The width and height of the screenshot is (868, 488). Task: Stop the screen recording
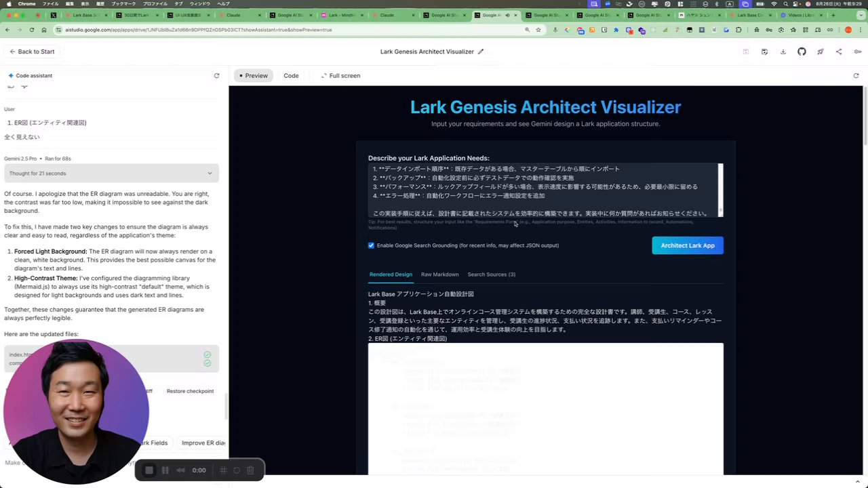pyautogui.click(x=149, y=470)
